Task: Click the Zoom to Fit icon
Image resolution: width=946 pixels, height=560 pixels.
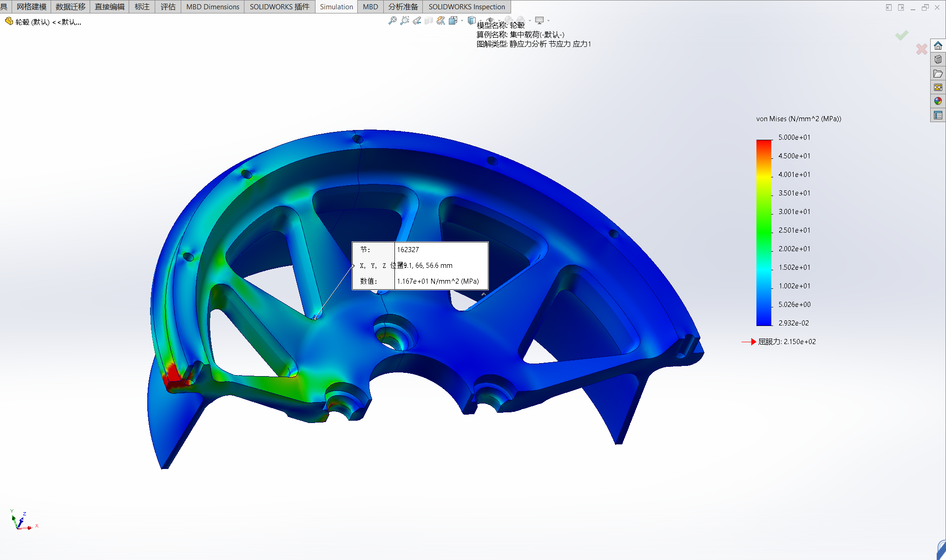Action: pos(393,20)
